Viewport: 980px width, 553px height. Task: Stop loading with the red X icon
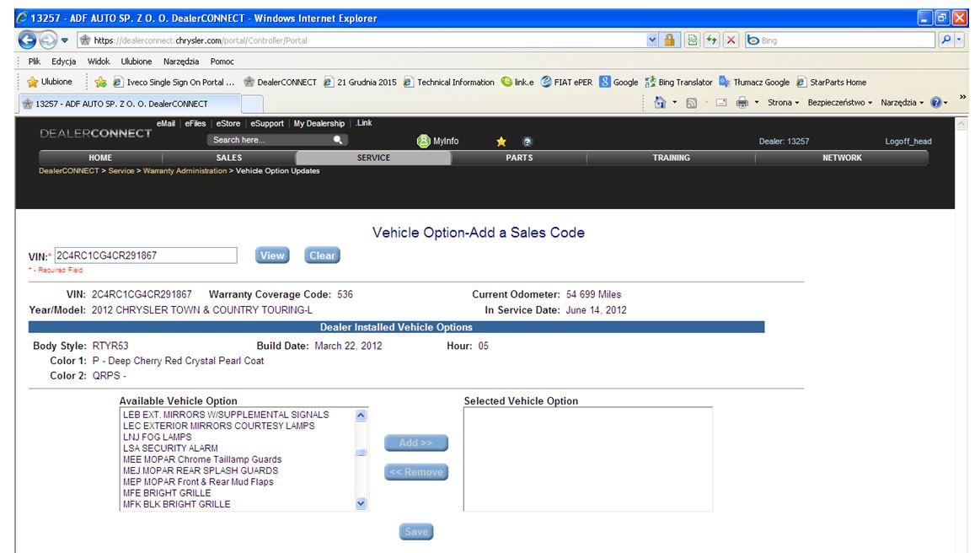731,40
